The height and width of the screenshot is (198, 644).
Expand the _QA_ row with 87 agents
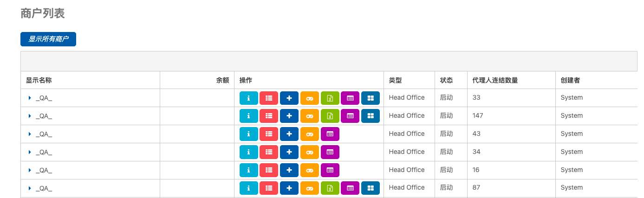coord(30,188)
